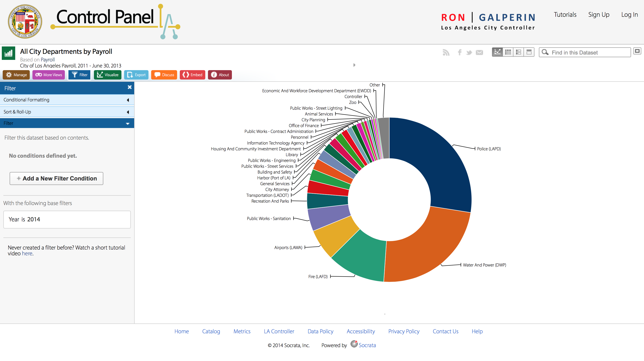The width and height of the screenshot is (644, 361).
Task: Click the green chart dataset icon
Action: tap(8, 53)
